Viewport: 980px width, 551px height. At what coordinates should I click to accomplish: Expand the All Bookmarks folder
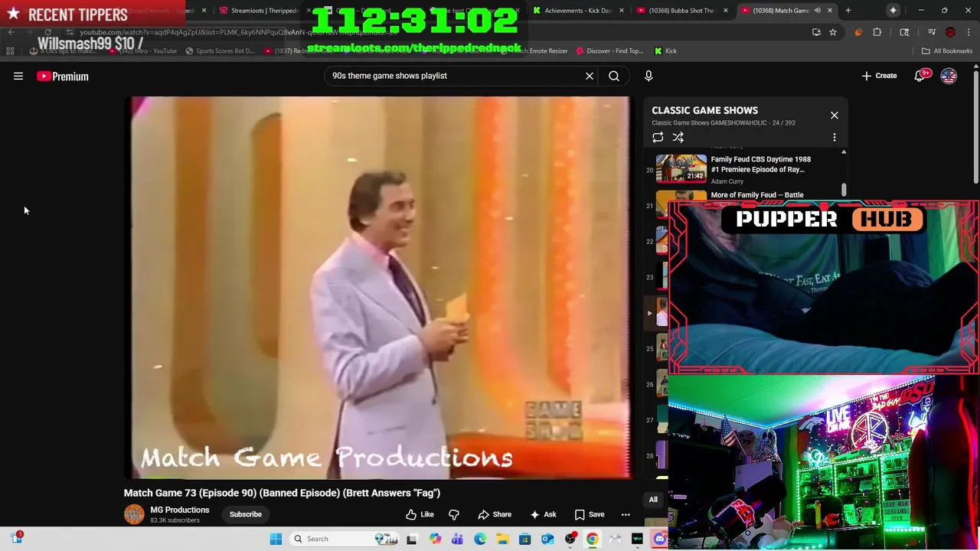click(x=947, y=51)
